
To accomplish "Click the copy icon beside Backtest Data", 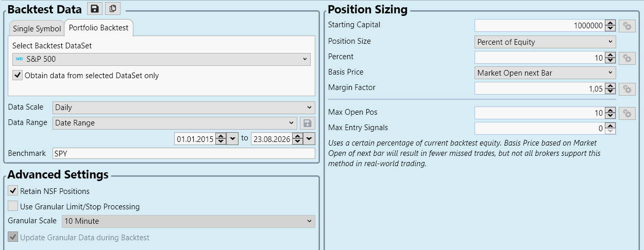I will coord(112,9).
